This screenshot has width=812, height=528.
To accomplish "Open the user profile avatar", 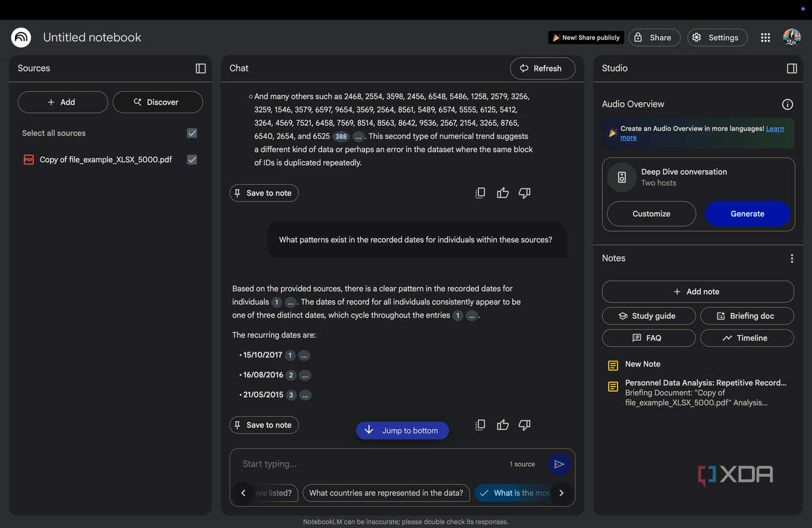I will pyautogui.click(x=792, y=37).
